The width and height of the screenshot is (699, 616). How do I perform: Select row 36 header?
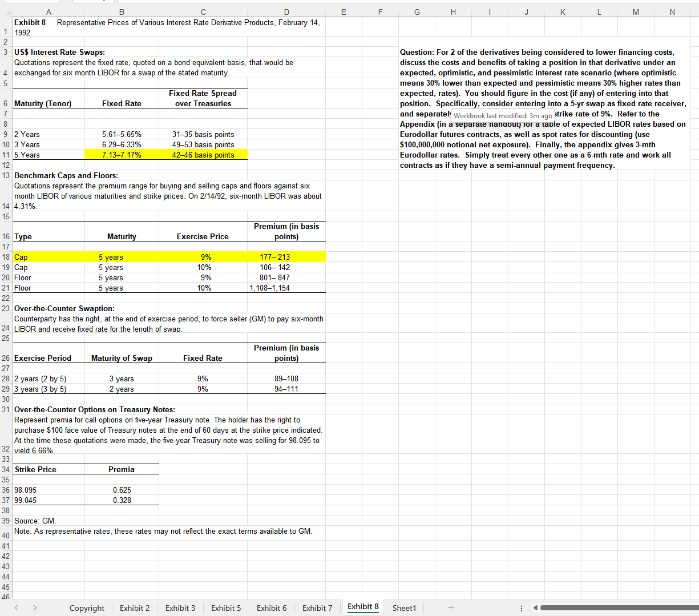(x=6, y=490)
